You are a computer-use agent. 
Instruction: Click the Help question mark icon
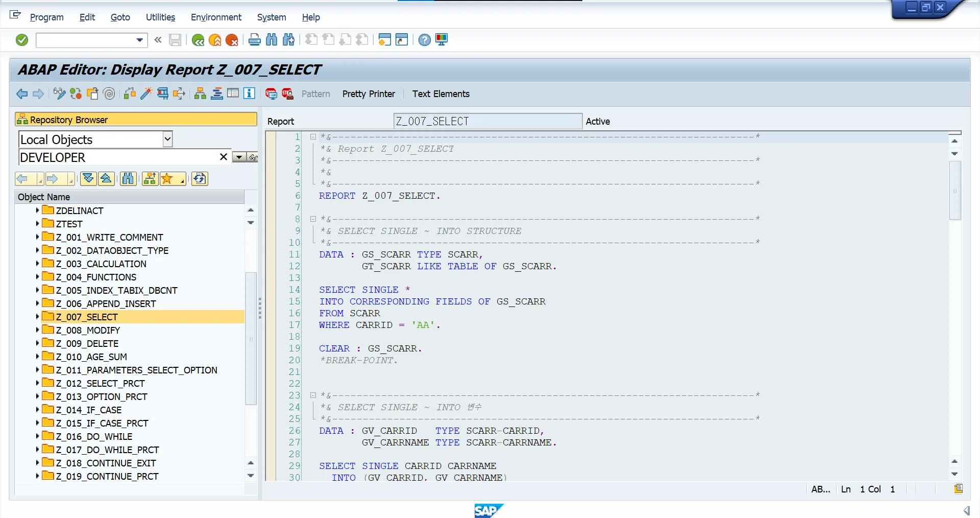[424, 40]
